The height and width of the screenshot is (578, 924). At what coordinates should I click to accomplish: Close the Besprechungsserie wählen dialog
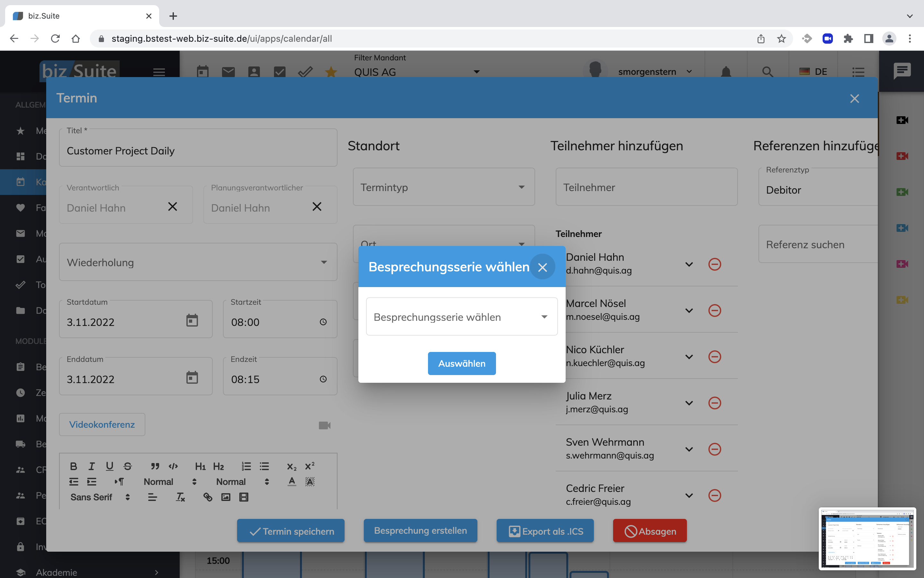click(542, 267)
